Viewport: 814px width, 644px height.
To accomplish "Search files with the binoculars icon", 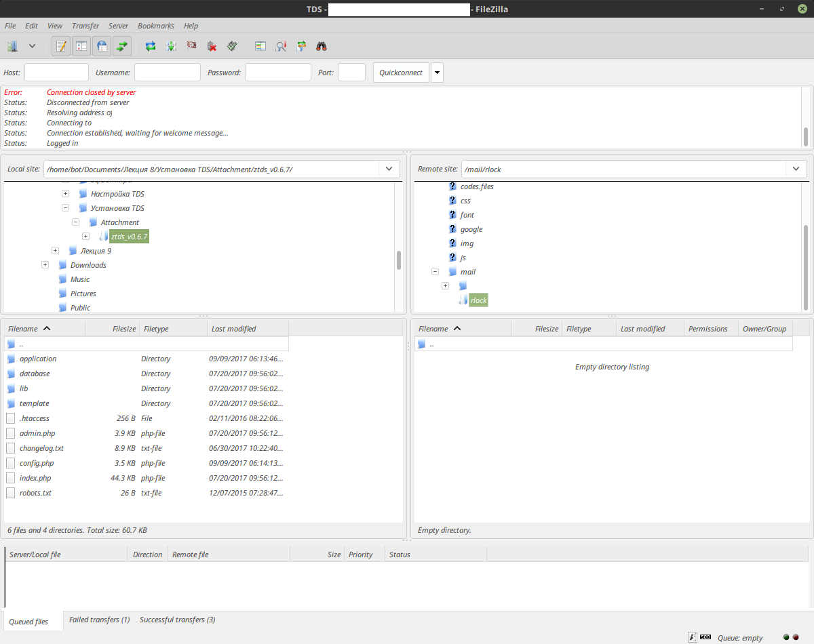I will tap(322, 46).
